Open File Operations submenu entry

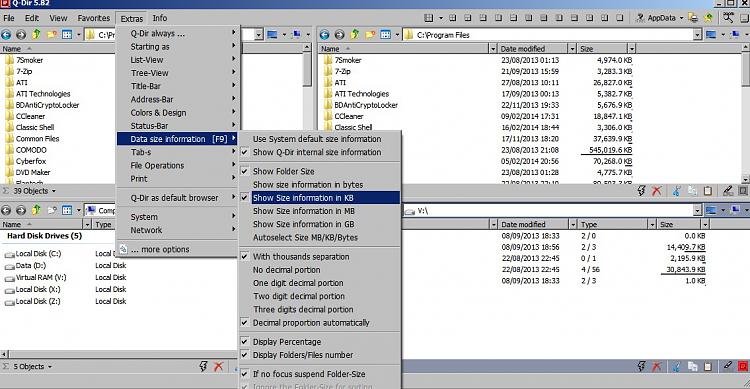(177, 165)
